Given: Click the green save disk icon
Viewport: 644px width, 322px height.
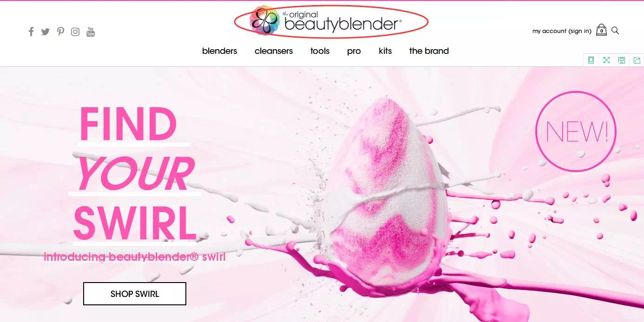Looking at the screenshot, I should (622, 60).
